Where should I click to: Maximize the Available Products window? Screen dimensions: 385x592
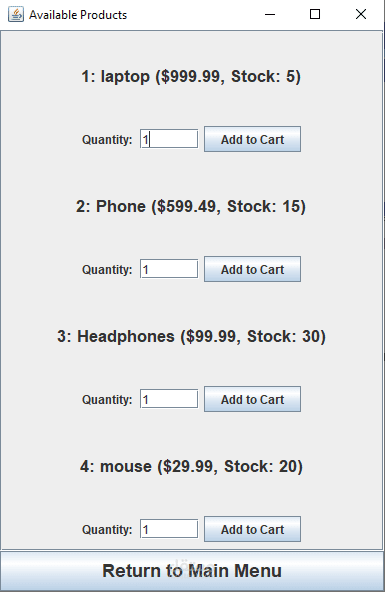[315, 14]
